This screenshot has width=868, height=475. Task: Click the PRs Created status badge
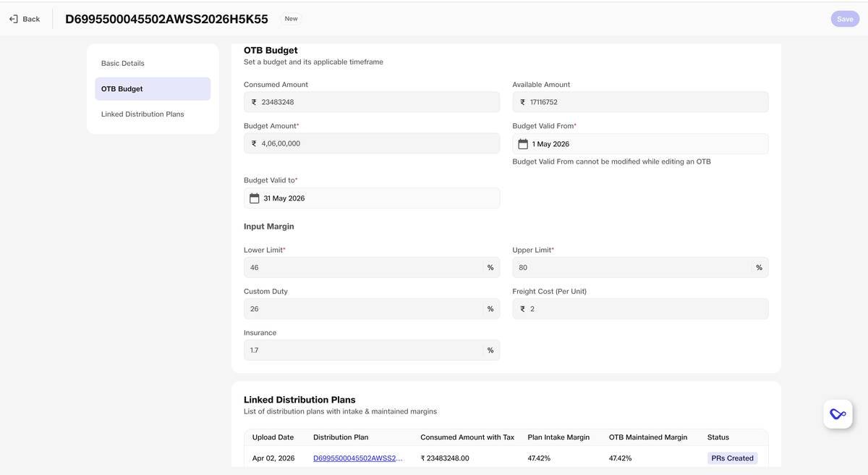732,458
